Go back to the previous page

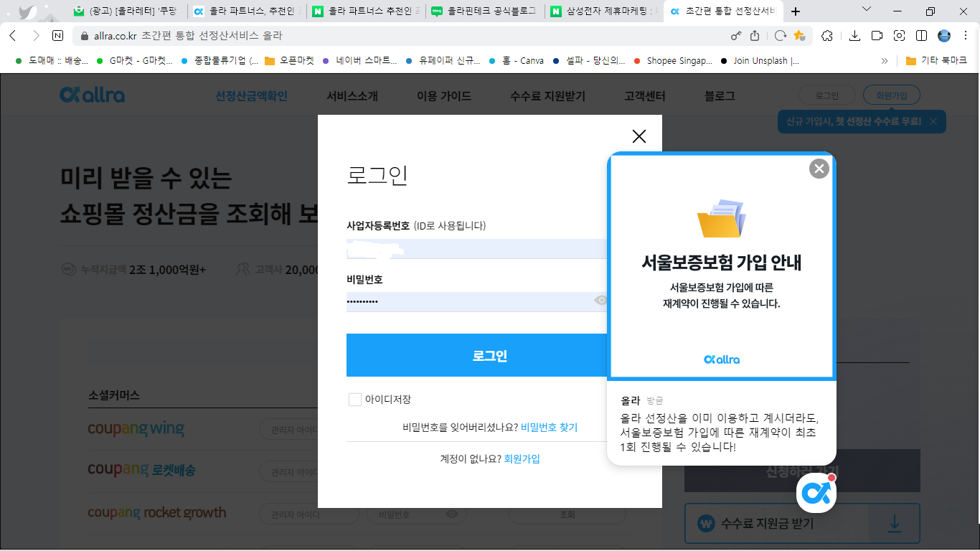(x=13, y=36)
